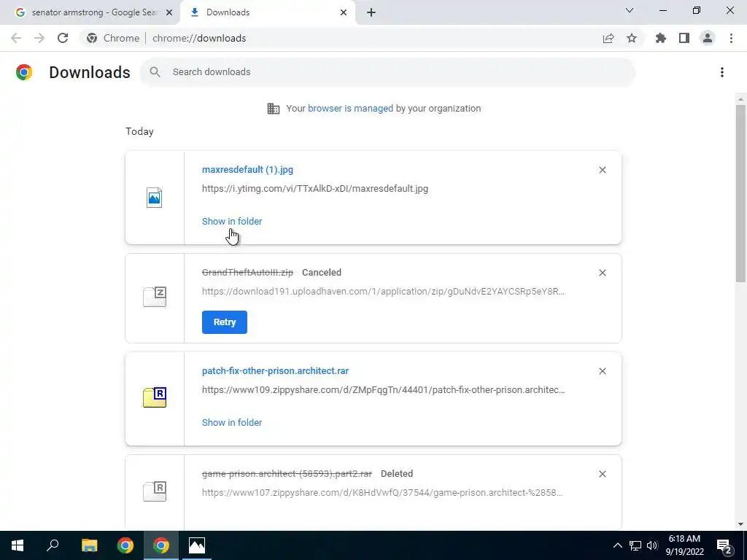Open a new tab with the plus button
Viewport: 747px width, 560px height.
pyautogui.click(x=371, y=12)
